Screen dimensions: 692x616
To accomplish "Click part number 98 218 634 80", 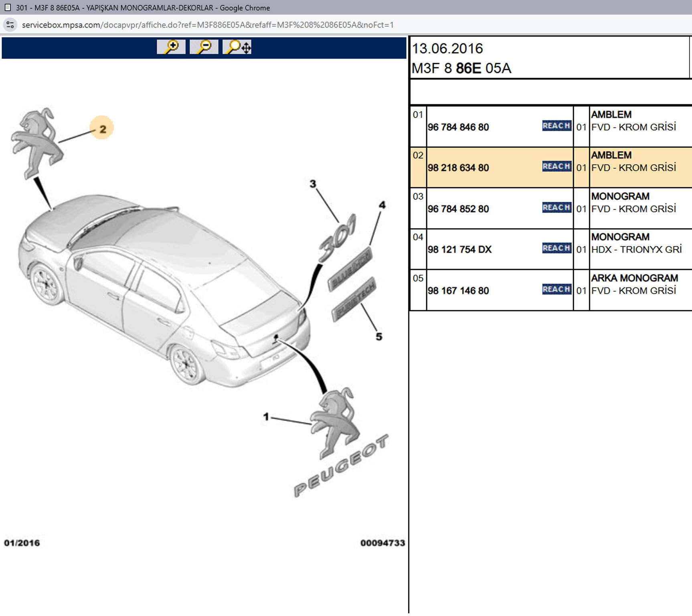I will [x=458, y=168].
